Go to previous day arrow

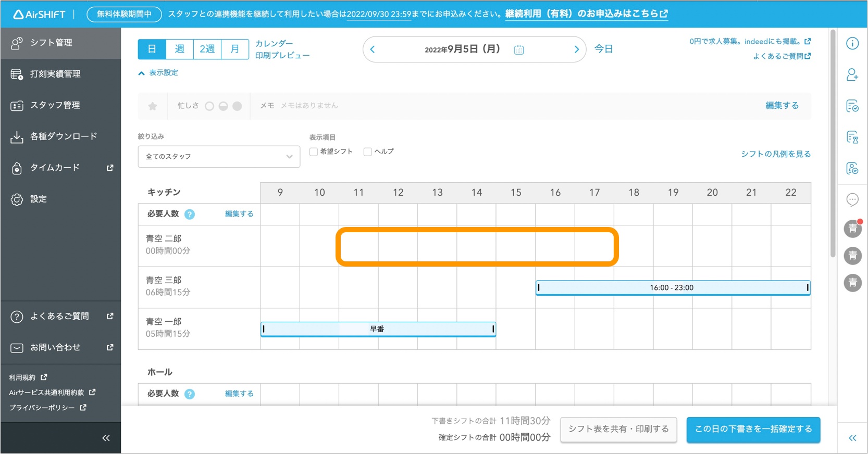[x=373, y=49]
